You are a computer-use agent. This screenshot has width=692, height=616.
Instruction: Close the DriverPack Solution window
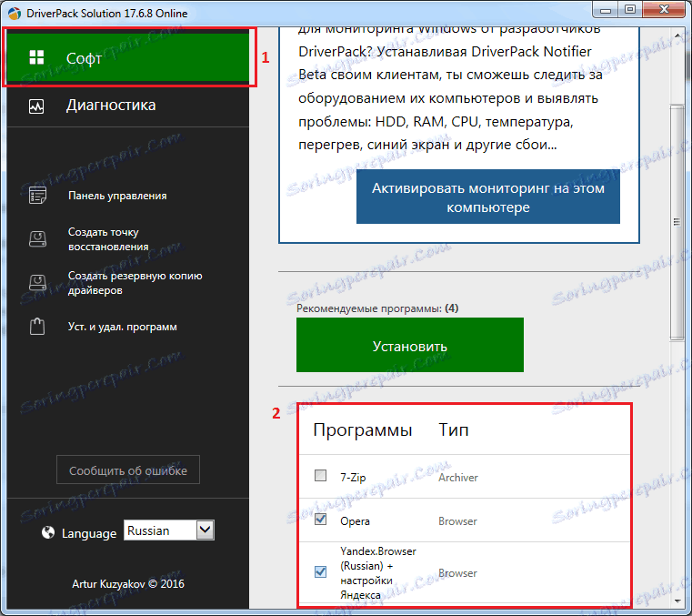point(664,10)
